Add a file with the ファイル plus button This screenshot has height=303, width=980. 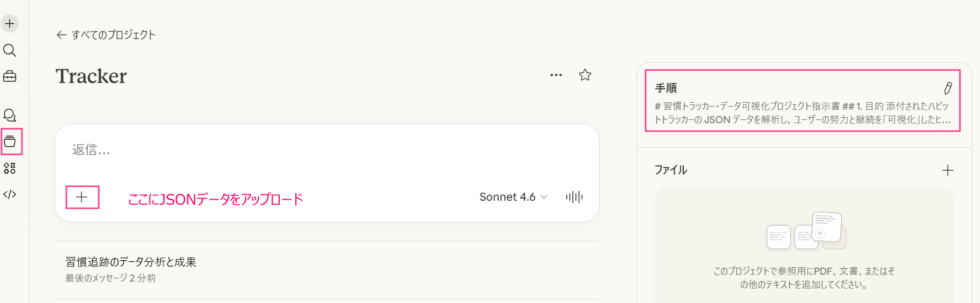tap(948, 170)
